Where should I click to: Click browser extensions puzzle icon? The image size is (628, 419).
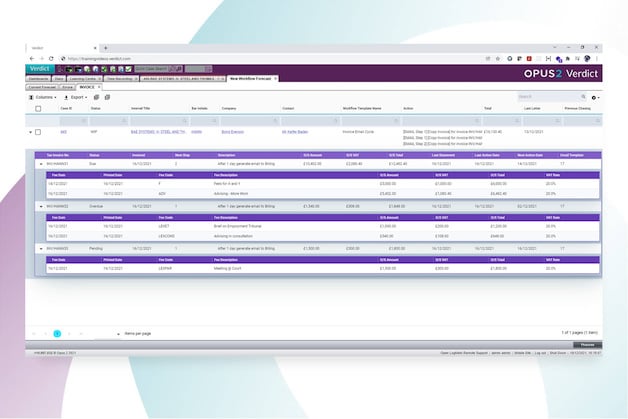[568, 58]
